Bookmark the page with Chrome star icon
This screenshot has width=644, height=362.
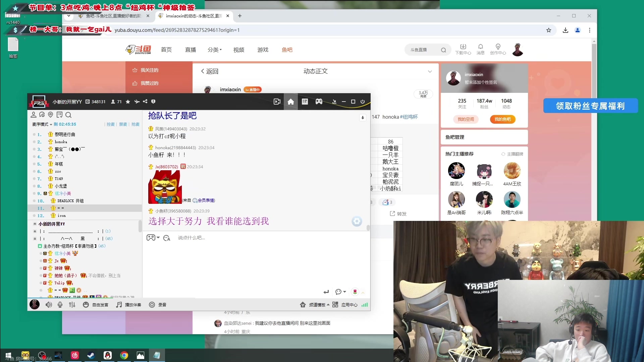tap(549, 30)
